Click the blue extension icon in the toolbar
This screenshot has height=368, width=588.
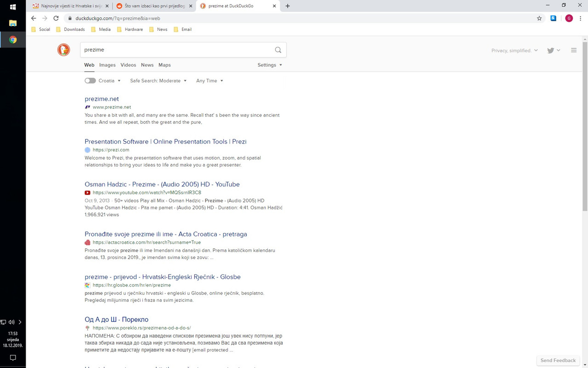coord(553,18)
